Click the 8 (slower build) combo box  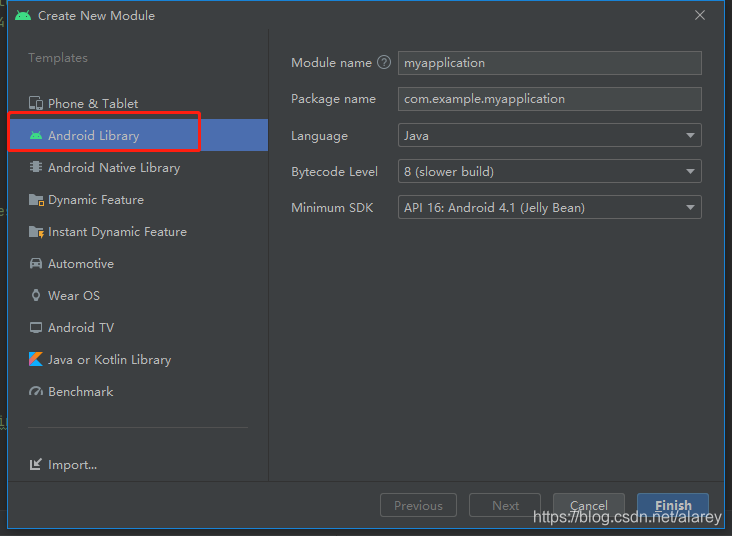coord(549,171)
